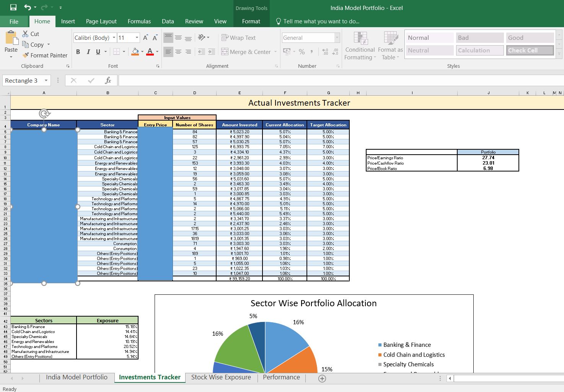
Task: Open the font size dropdown
Action: 137,38
